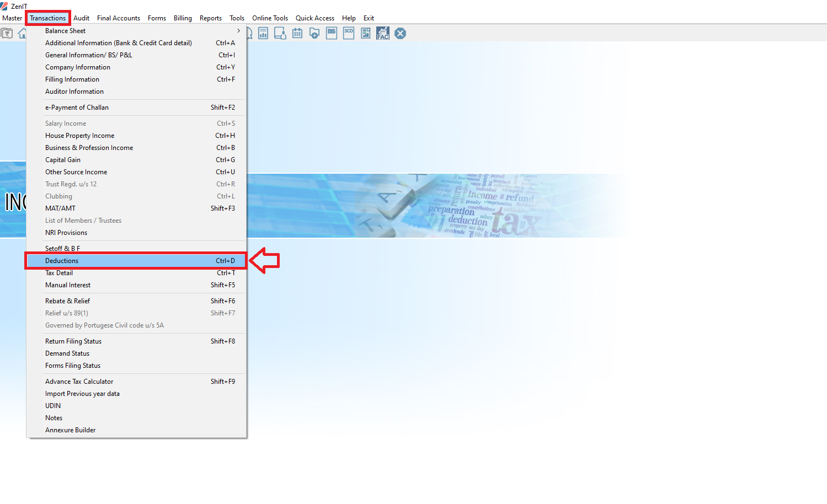Choose Manual Interest
The image size is (827, 504).
pos(136,285)
